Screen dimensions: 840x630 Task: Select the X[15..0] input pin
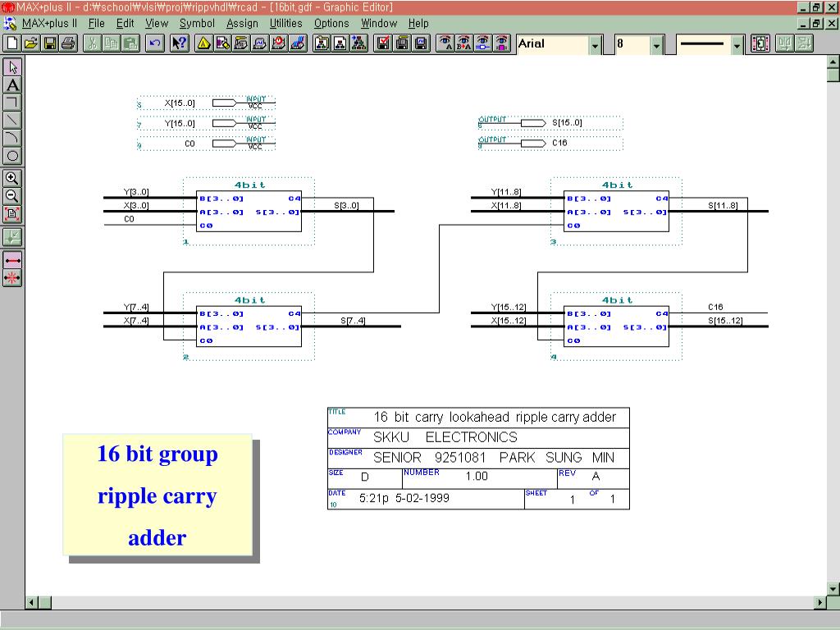pos(206,103)
